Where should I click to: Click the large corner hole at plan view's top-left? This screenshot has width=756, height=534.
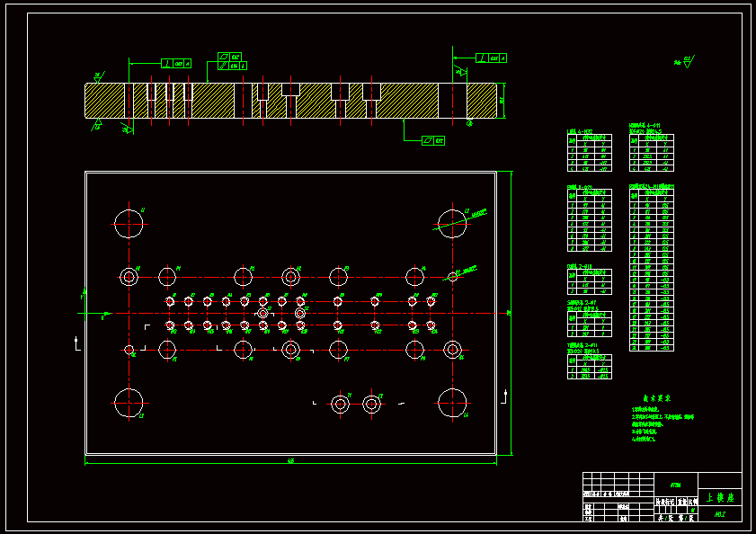coord(129,224)
